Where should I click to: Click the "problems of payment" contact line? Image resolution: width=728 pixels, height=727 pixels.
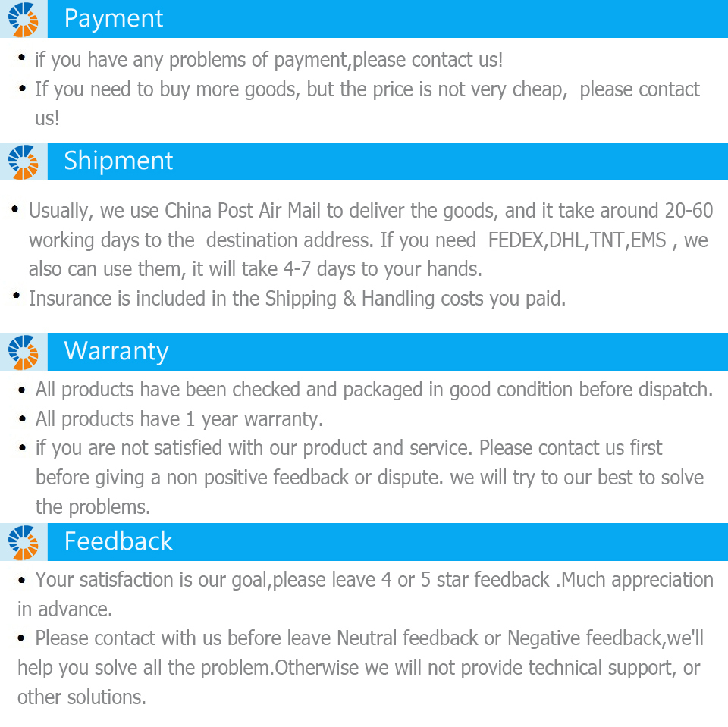pyautogui.click(x=268, y=59)
